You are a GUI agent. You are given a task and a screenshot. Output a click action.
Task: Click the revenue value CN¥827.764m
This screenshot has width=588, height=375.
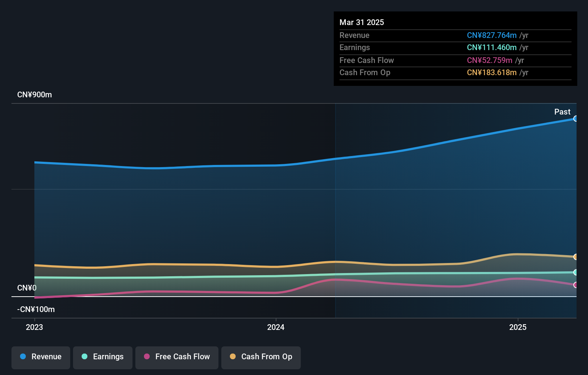pos(492,35)
